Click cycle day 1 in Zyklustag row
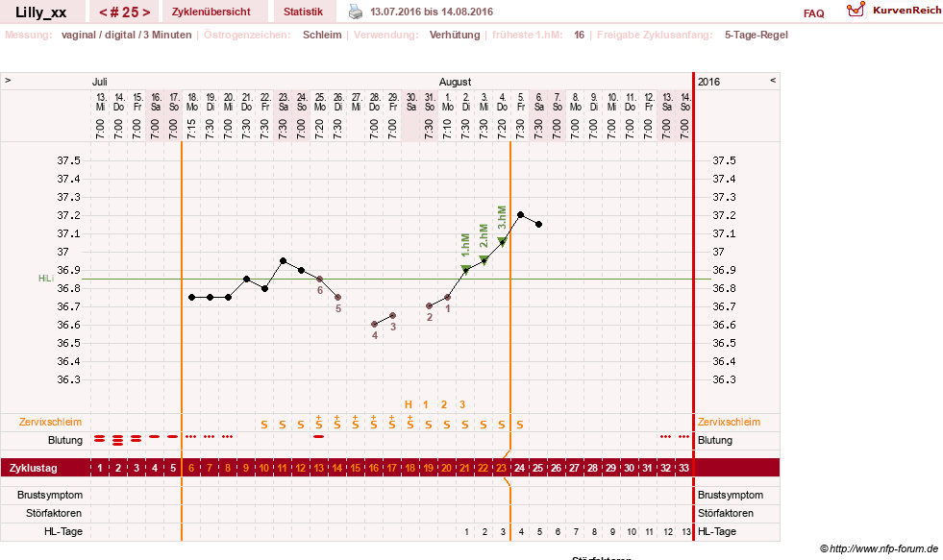The height and width of the screenshot is (560, 943). coord(100,468)
